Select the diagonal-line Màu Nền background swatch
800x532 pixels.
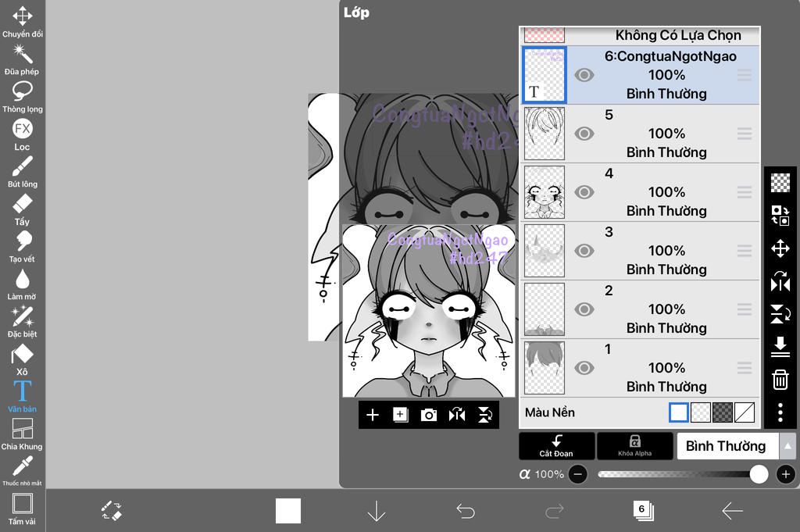tap(745, 412)
